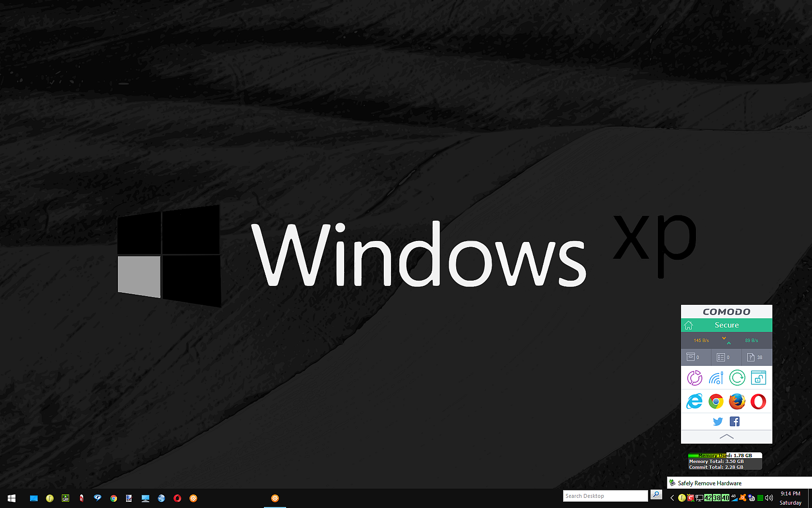Open the volume speaker tray icon
The width and height of the screenshot is (812, 508).
pos(769,498)
